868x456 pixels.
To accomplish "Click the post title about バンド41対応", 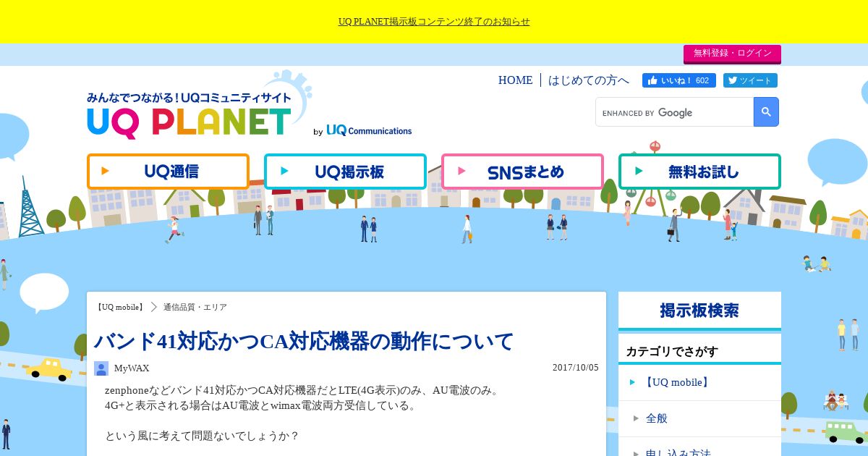I will [304, 340].
